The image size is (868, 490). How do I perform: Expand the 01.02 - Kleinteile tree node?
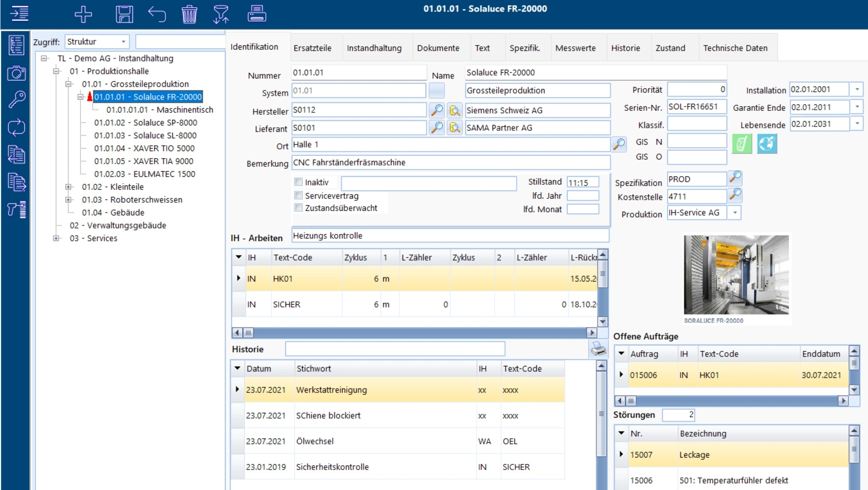click(x=68, y=187)
